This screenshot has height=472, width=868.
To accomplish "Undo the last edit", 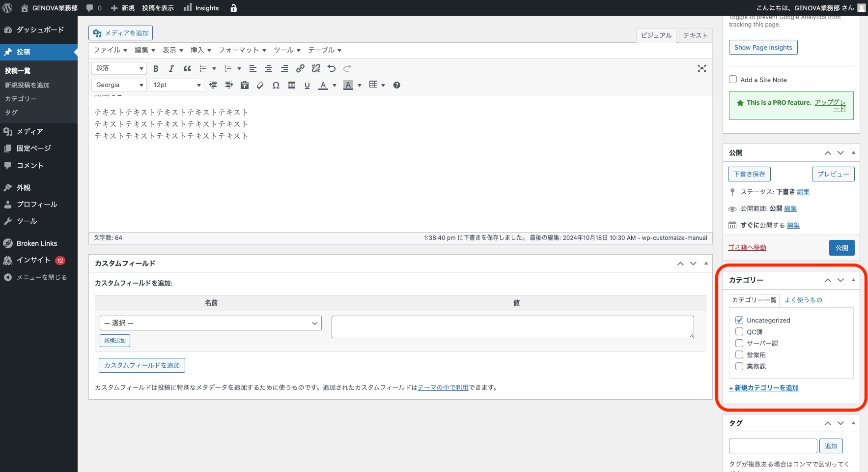I will point(332,68).
